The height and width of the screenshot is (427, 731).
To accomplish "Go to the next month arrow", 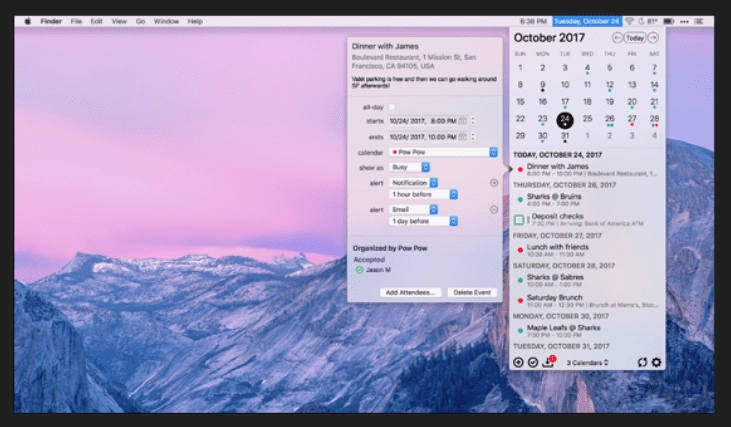I will [653, 38].
